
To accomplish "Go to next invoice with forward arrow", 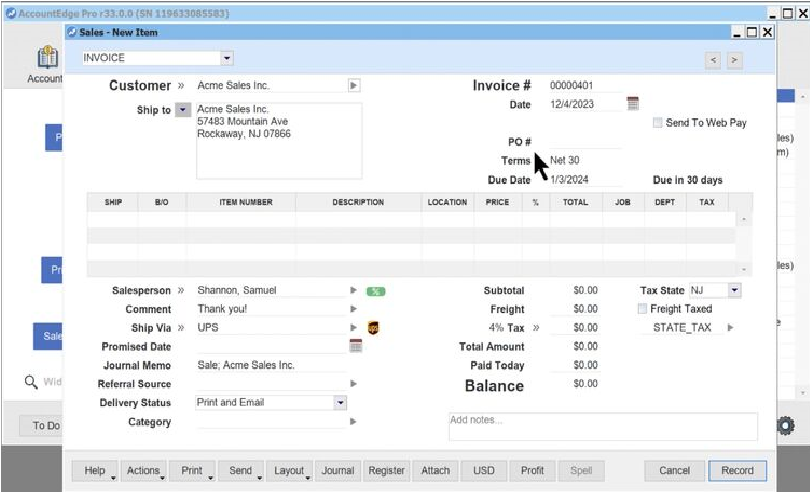I will 734,60.
